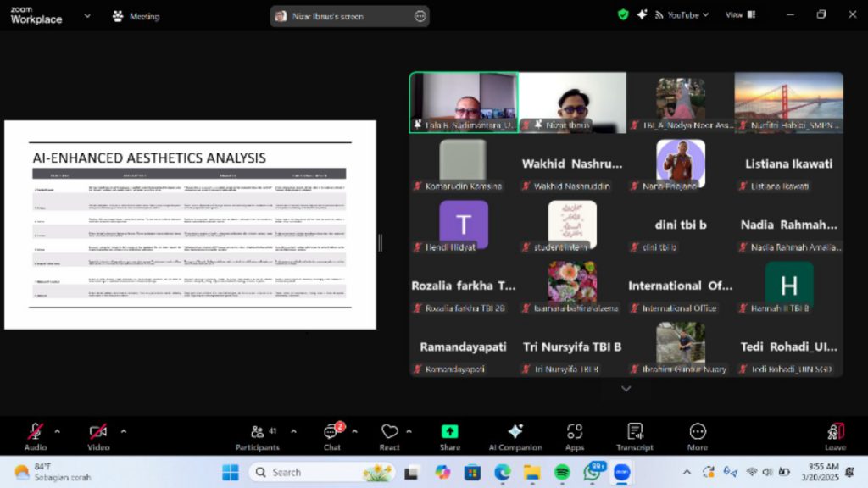Screen dimensions: 868x488
Task: Open the AI Companion panel
Action: coord(515,436)
